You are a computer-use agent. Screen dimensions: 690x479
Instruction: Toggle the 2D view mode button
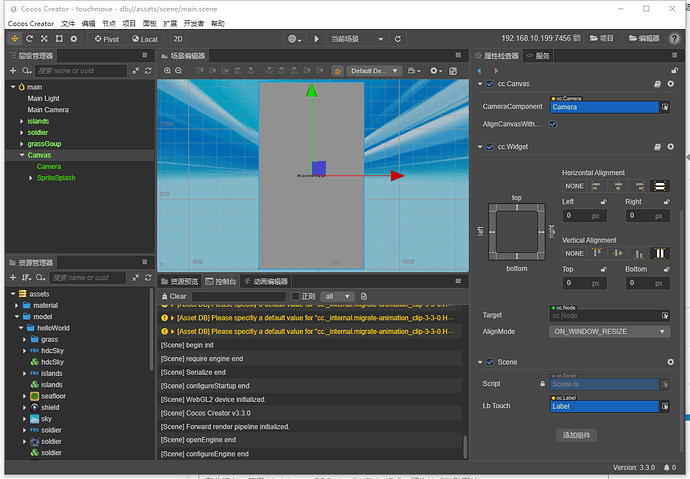tap(179, 39)
